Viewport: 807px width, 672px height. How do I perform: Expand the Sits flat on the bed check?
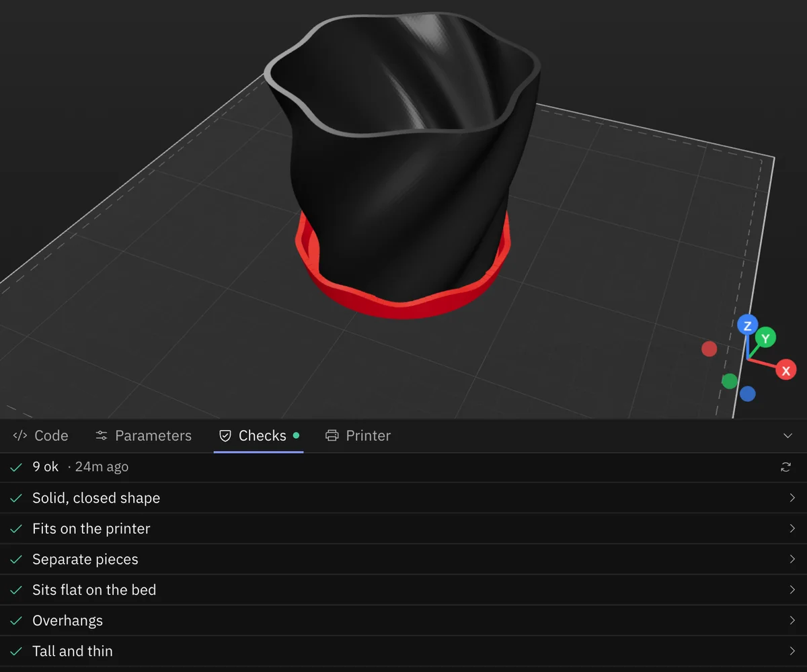403,590
